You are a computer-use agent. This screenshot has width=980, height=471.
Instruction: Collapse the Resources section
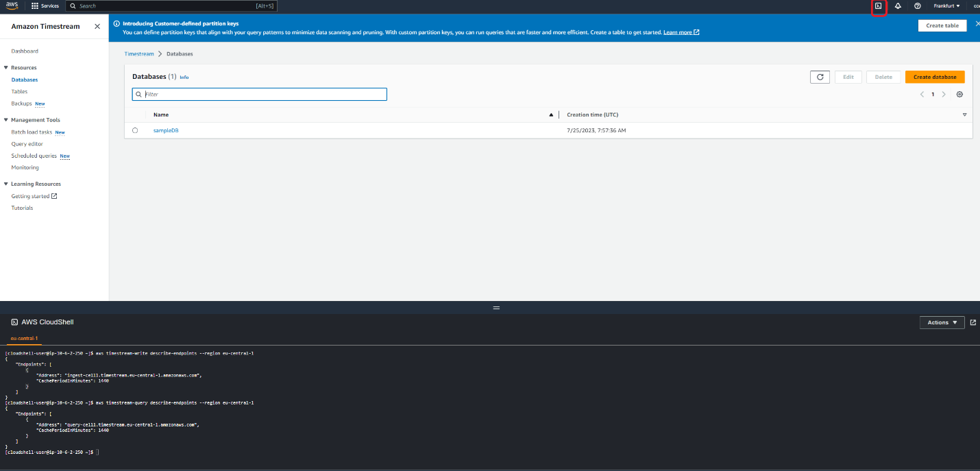pyautogui.click(x=5, y=68)
